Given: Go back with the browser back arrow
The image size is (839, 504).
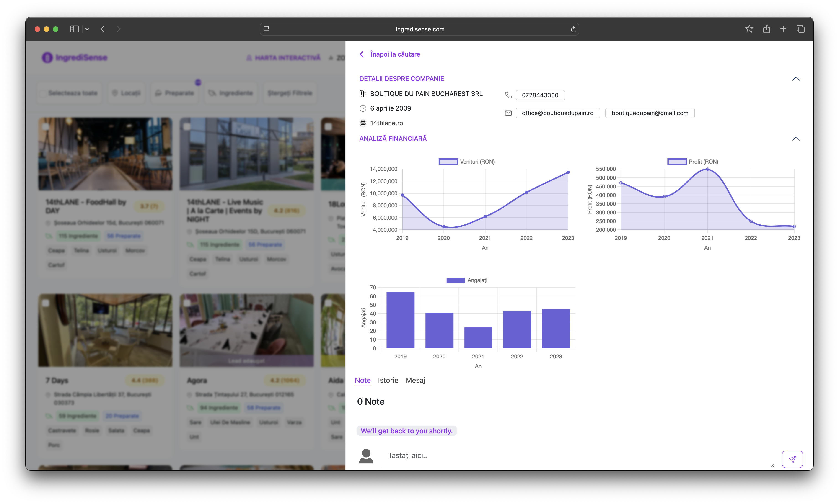Looking at the screenshot, I should click(x=103, y=29).
